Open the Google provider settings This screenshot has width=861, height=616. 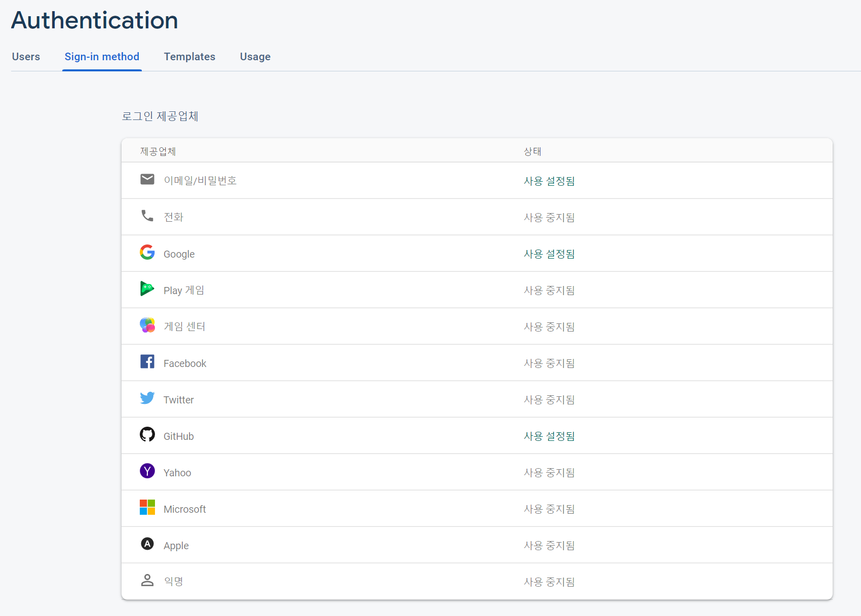(x=477, y=254)
